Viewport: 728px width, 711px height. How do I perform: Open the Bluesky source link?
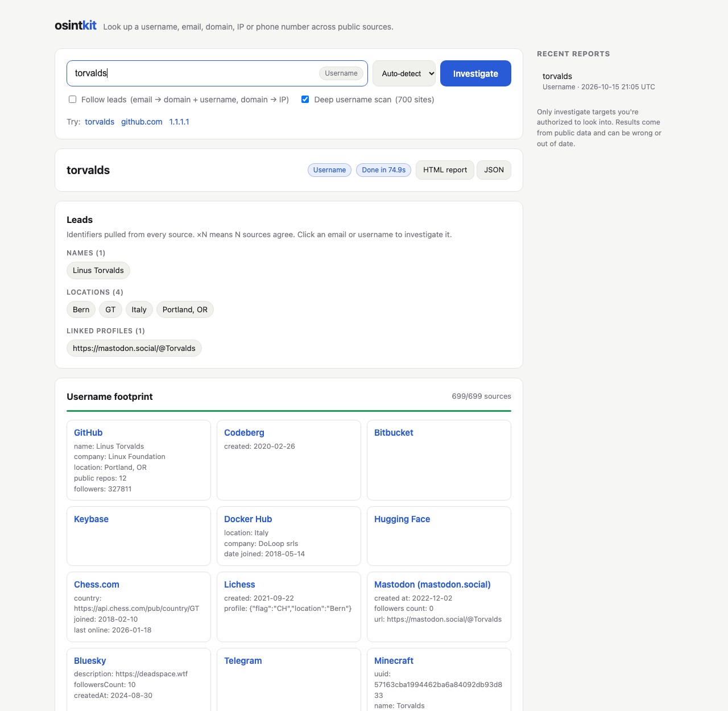(90, 661)
